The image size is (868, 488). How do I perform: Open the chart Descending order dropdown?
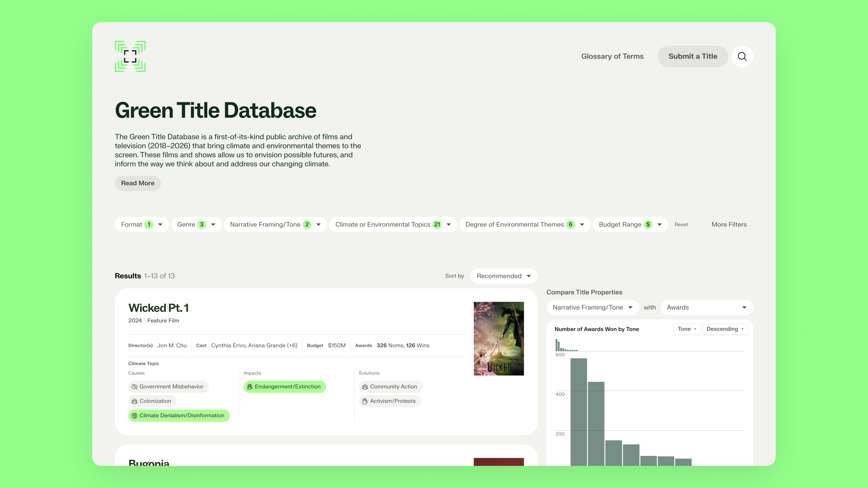725,329
